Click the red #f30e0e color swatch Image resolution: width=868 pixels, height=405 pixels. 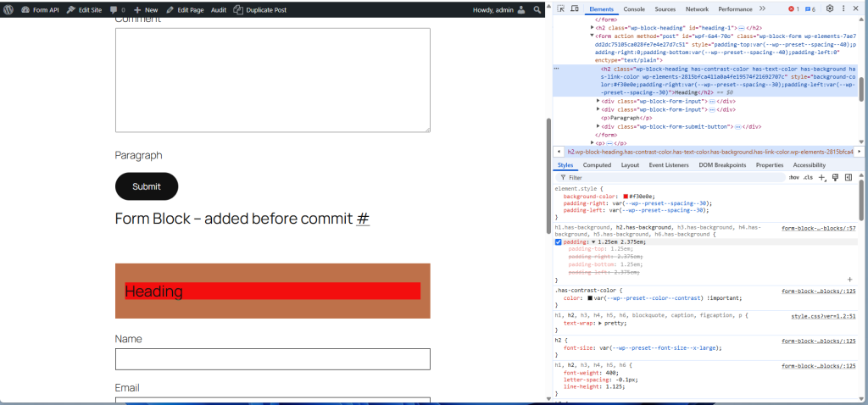click(626, 196)
